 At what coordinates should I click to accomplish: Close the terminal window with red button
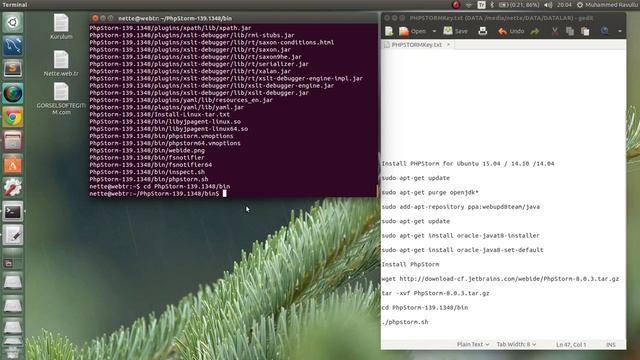[95, 18]
